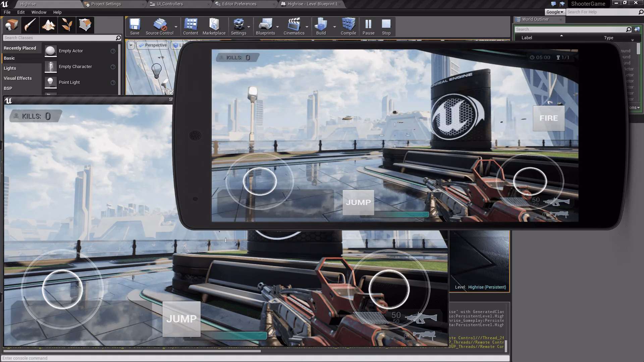
Task: Open the Marketplace toolbar button
Action: point(214,27)
